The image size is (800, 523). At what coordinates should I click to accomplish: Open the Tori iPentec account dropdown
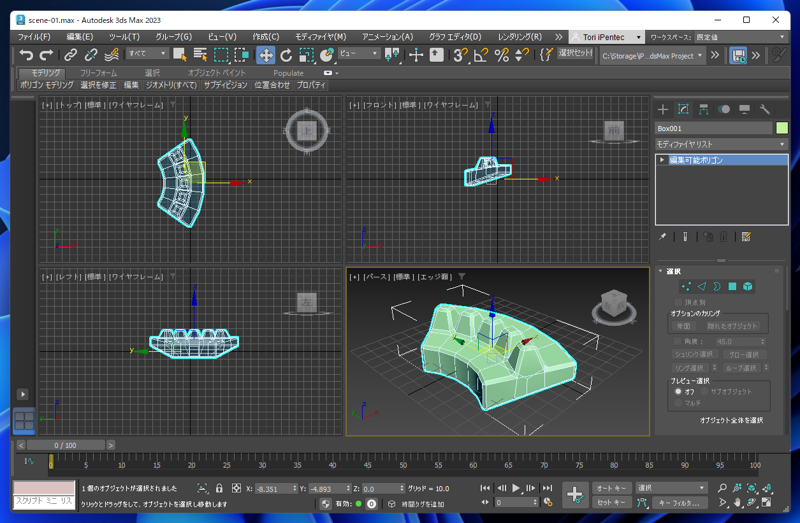tap(606, 37)
